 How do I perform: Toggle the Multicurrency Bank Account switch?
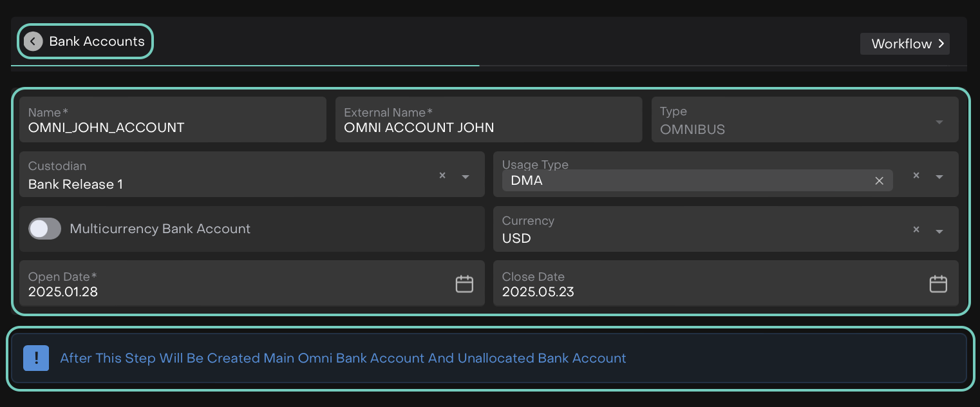[x=44, y=229]
